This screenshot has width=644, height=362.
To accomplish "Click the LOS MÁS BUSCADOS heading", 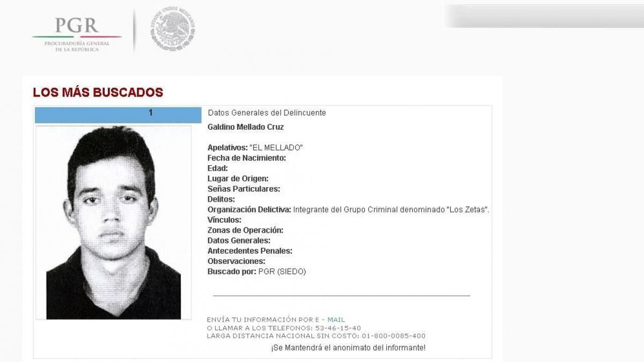I will pyautogui.click(x=98, y=92).
